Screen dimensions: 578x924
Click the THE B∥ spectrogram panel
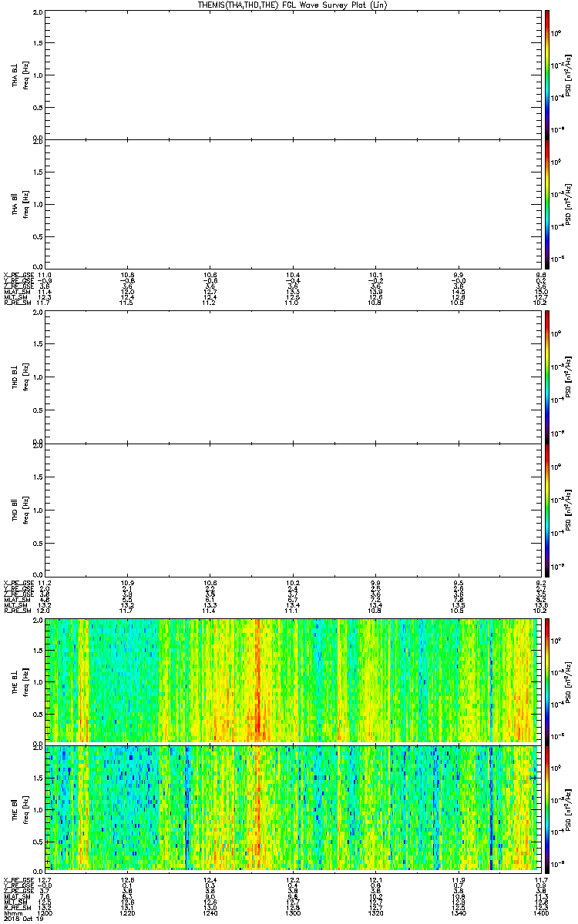291,808
